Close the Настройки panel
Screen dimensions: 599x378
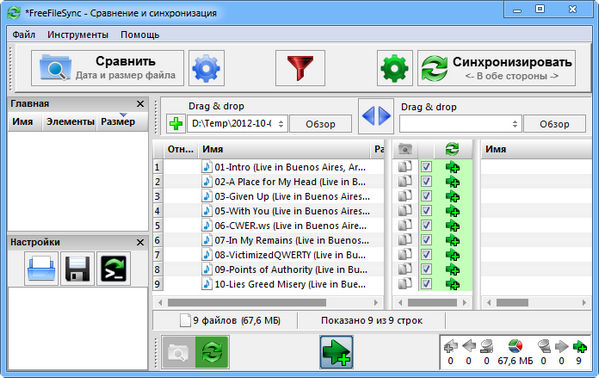click(140, 242)
